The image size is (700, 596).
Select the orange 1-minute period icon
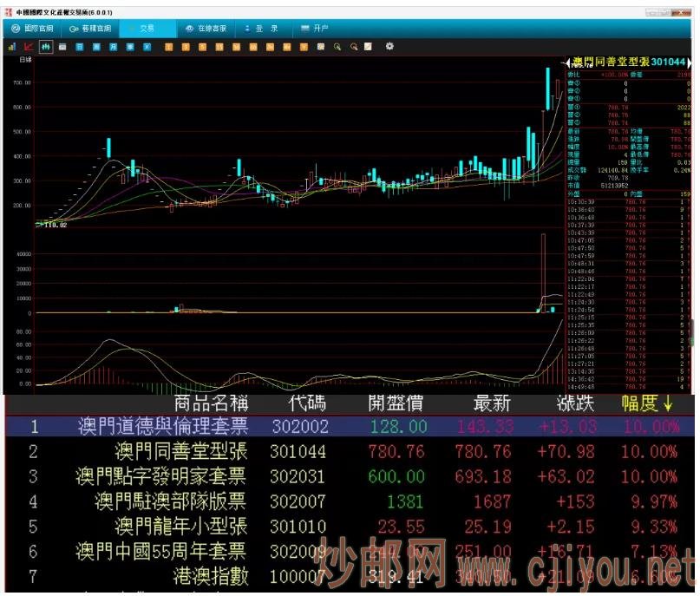click(169, 47)
